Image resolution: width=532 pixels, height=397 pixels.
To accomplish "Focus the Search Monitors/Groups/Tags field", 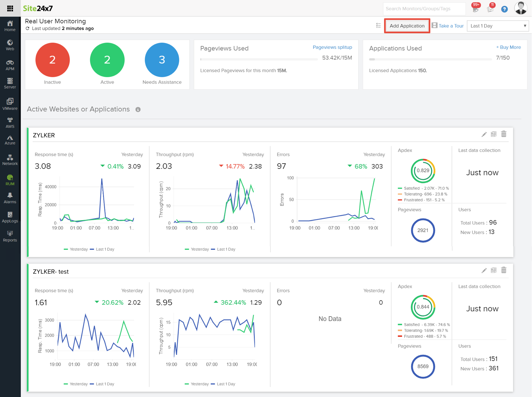I will [x=424, y=9].
